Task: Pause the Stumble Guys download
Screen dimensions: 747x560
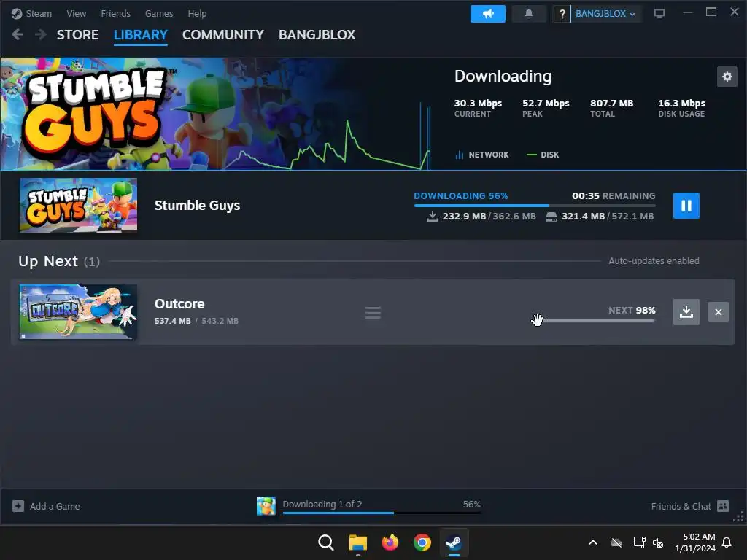Action: [686, 206]
